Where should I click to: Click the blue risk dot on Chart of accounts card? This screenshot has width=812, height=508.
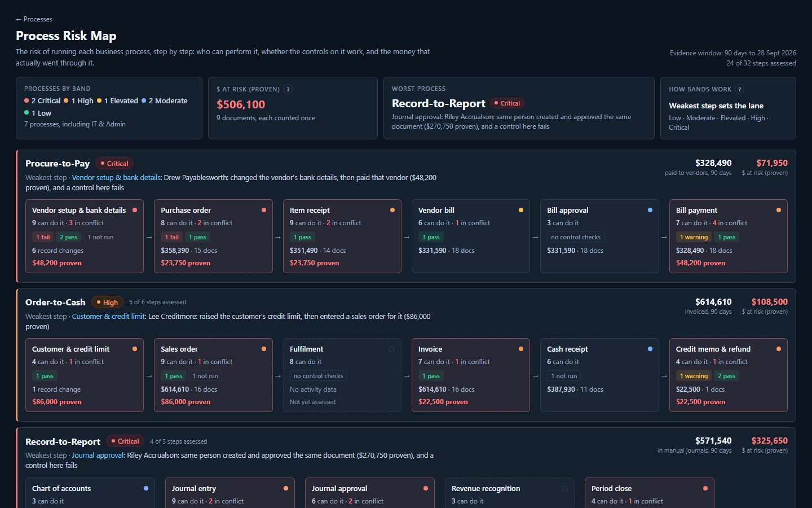click(146, 488)
